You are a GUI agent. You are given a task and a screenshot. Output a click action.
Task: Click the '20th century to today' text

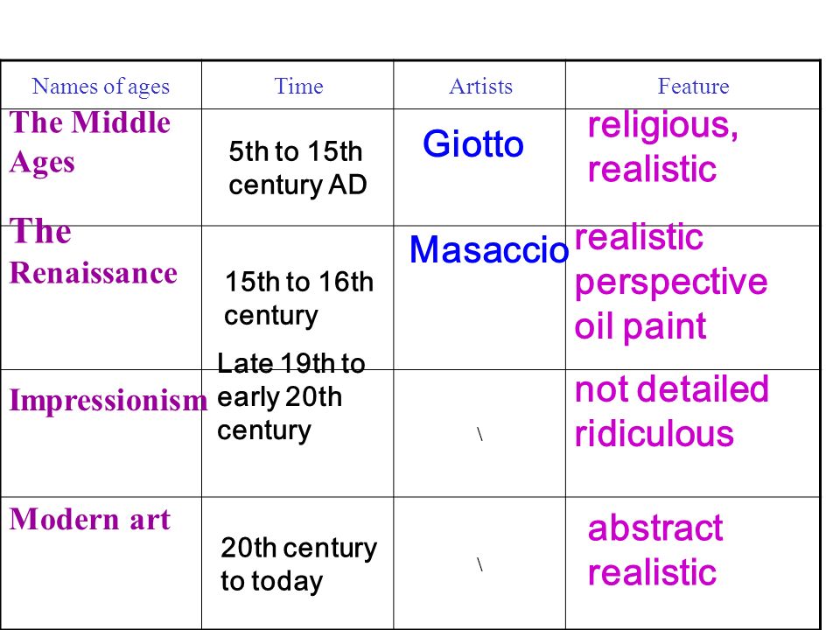299,564
